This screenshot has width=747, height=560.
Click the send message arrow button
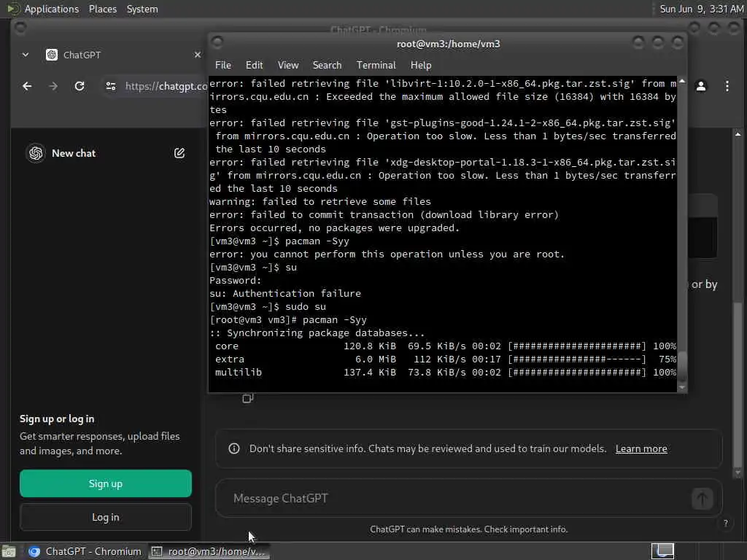[x=702, y=499]
